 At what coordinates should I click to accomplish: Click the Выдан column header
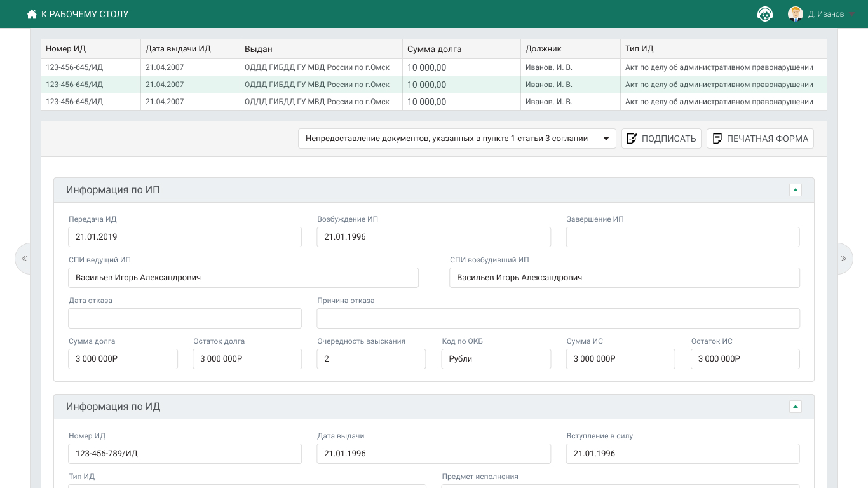point(321,49)
